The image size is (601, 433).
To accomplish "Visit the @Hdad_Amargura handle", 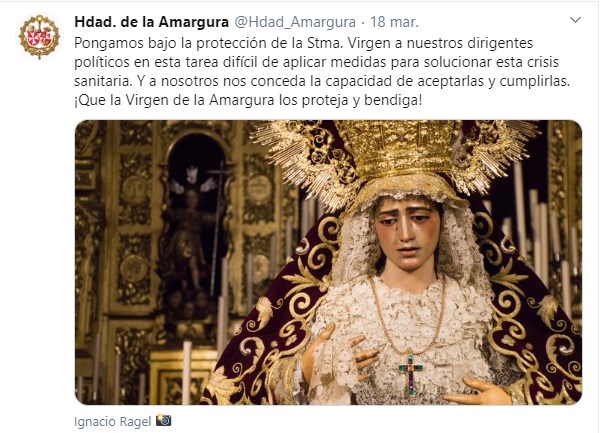I will [x=295, y=22].
